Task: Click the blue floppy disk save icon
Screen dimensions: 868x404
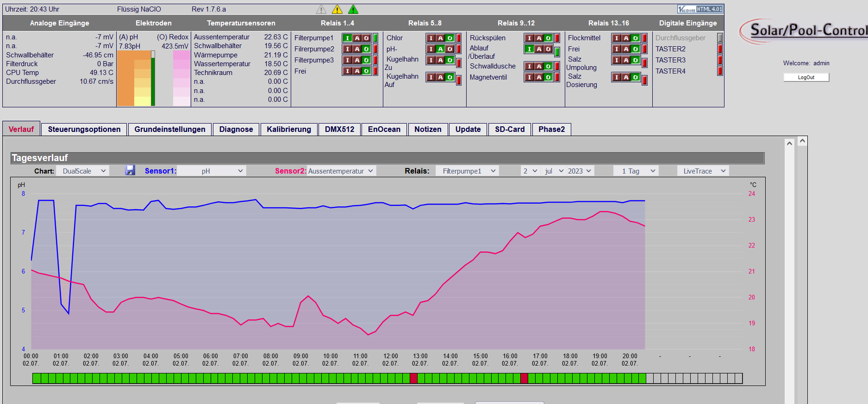Action: pyautogui.click(x=130, y=171)
